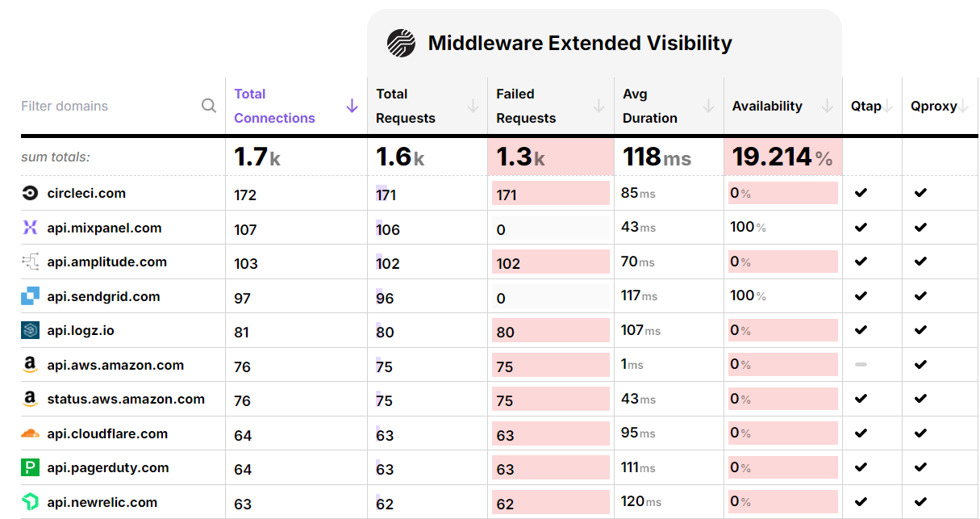The width and height of the screenshot is (980, 519).
Task: Focus the Filter domains search field
Action: [105, 106]
